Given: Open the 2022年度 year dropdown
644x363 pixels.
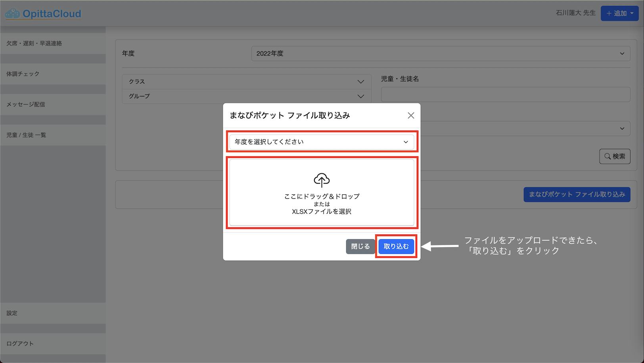Looking at the screenshot, I should tap(441, 54).
